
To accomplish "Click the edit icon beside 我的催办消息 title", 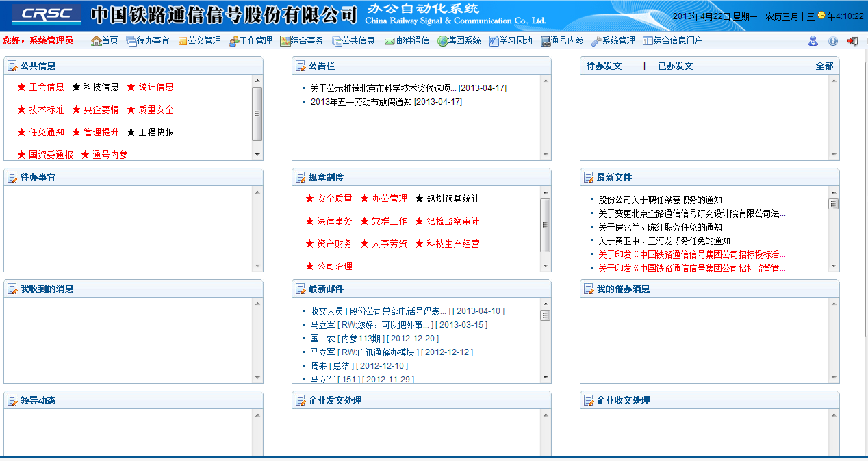I will 589,289.
